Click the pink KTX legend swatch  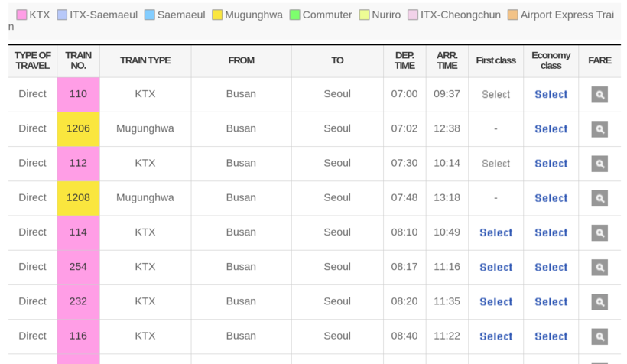pos(21,15)
